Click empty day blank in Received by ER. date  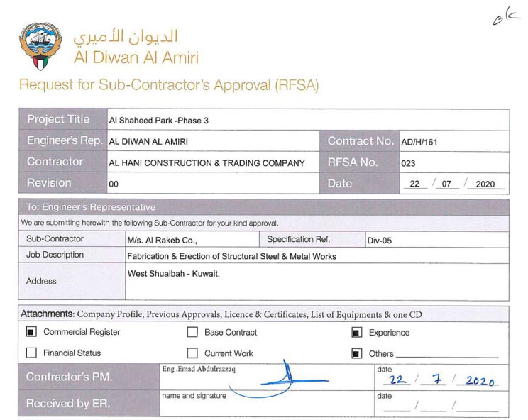pos(397,407)
